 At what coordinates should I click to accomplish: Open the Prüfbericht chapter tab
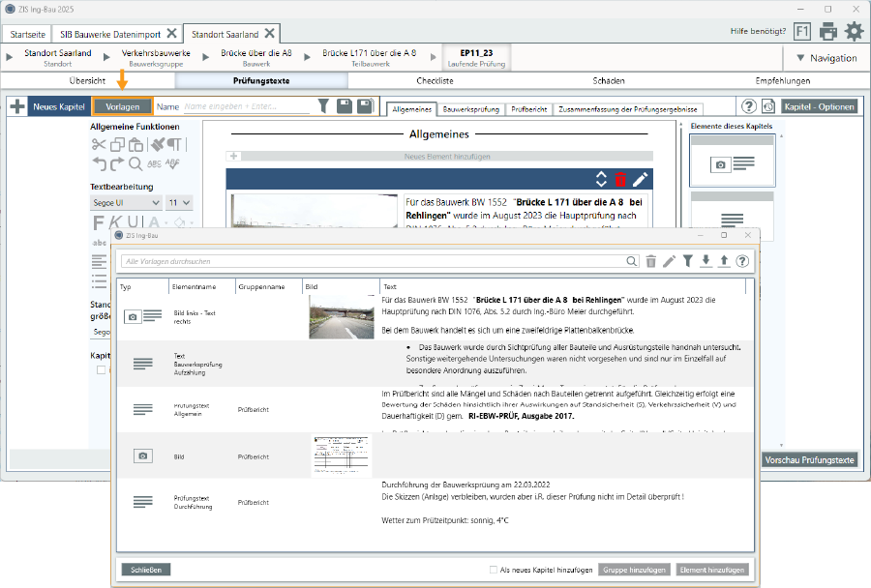pos(528,110)
